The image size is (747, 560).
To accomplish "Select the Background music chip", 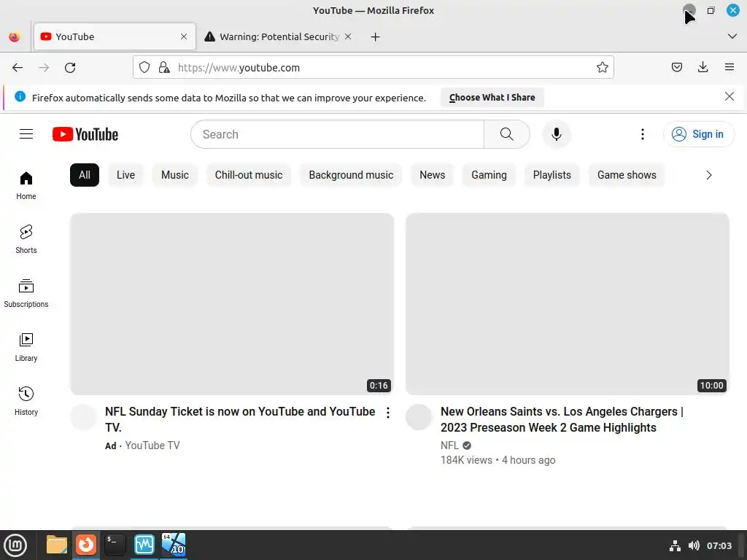I will pyautogui.click(x=351, y=175).
